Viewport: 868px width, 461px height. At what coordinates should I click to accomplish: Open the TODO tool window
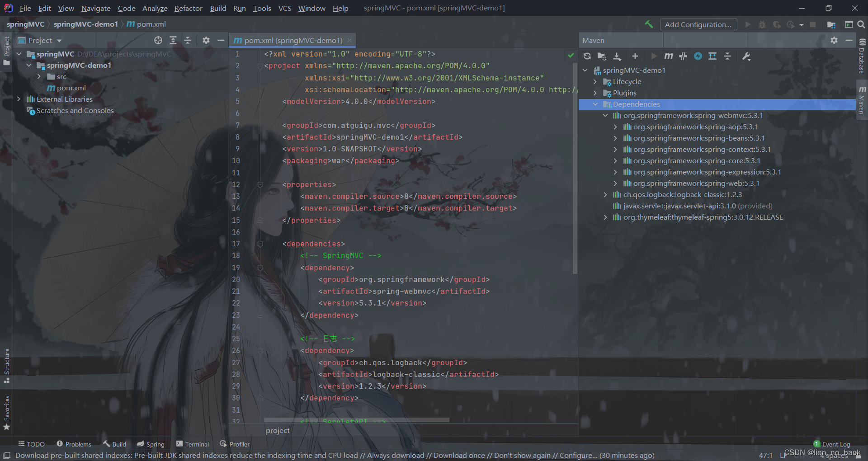coord(32,444)
